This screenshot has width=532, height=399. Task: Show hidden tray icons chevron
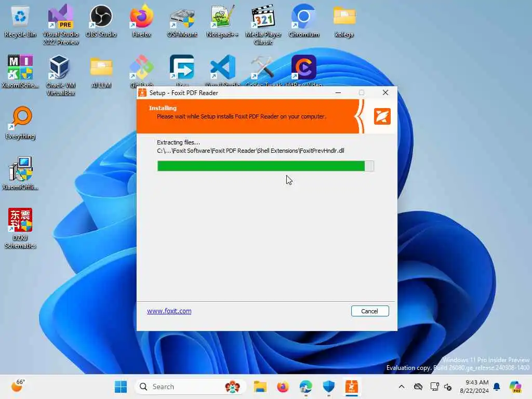click(402, 387)
